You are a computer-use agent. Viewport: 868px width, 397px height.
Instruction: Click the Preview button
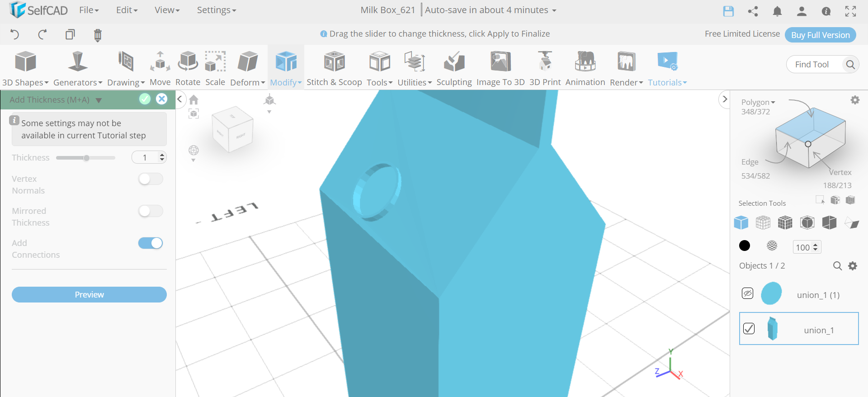(x=89, y=295)
